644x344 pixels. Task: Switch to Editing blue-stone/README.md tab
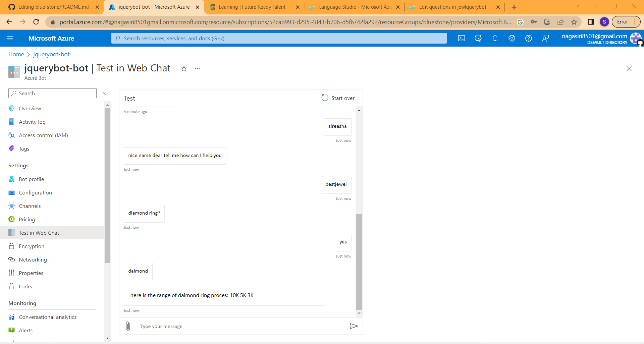click(x=53, y=7)
